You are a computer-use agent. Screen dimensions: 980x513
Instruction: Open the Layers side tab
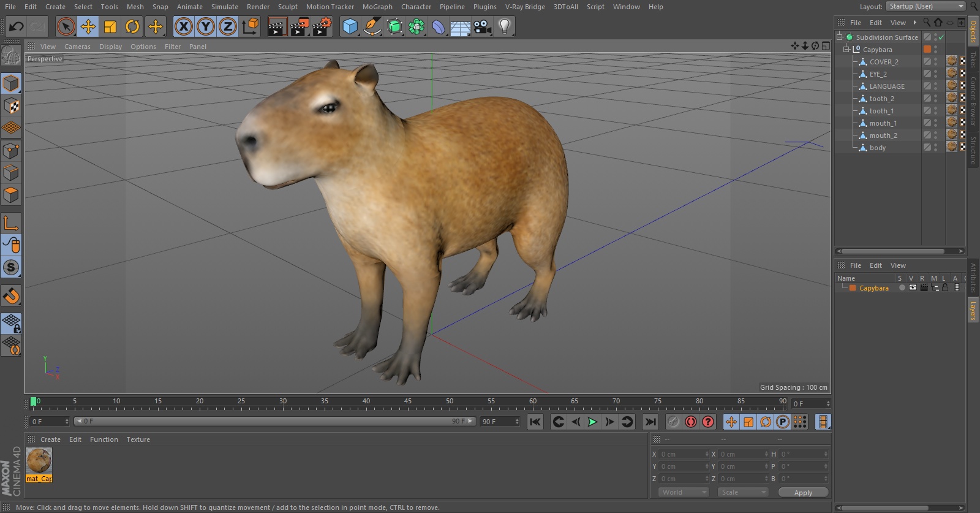pyautogui.click(x=973, y=311)
